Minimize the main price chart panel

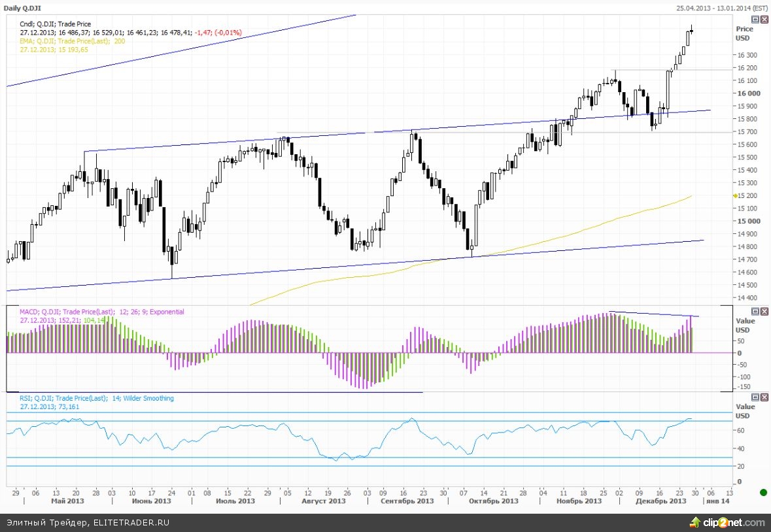[x=755, y=20]
